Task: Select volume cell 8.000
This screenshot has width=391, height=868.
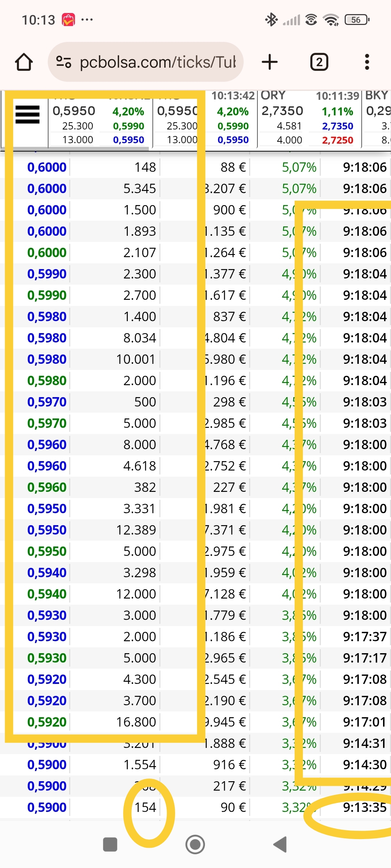Action: (x=140, y=444)
